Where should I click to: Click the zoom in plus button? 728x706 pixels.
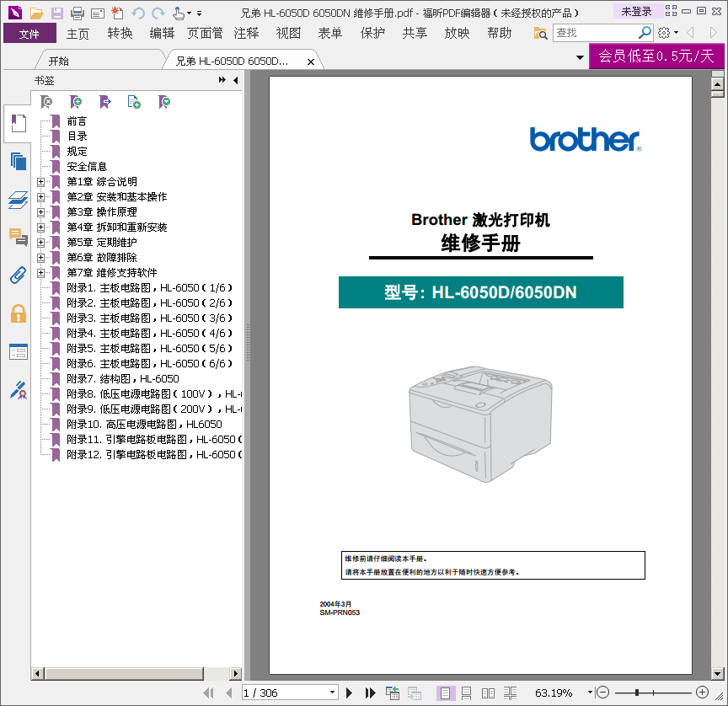click(x=703, y=693)
